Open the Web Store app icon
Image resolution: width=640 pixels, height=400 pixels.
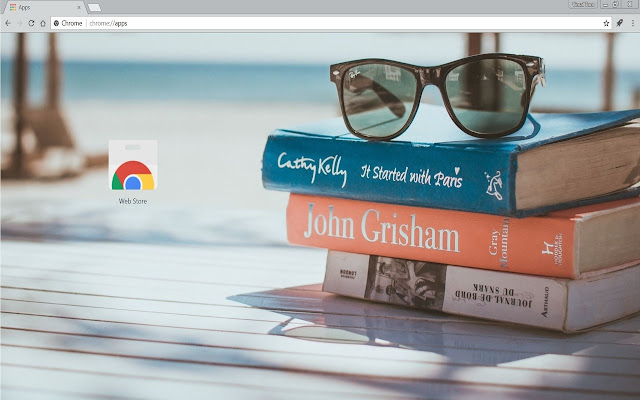(133, 165)
